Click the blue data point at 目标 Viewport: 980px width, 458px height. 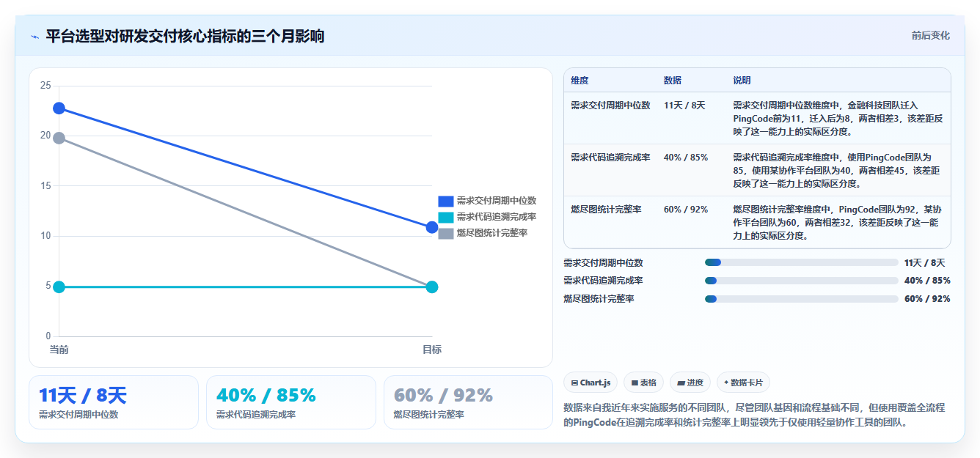point(432,227)
